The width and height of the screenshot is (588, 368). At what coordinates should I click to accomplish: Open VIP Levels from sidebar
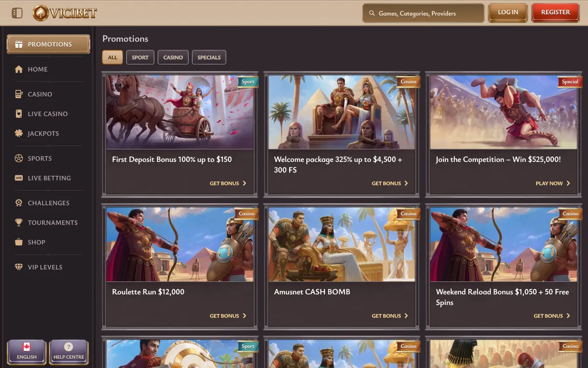click(x=49, y=267)
